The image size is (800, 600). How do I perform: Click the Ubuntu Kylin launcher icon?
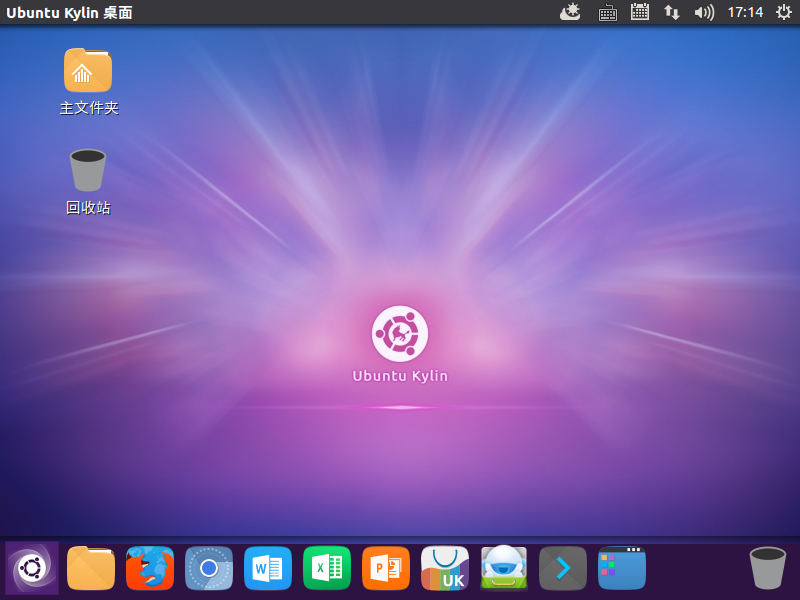(31, 568)
